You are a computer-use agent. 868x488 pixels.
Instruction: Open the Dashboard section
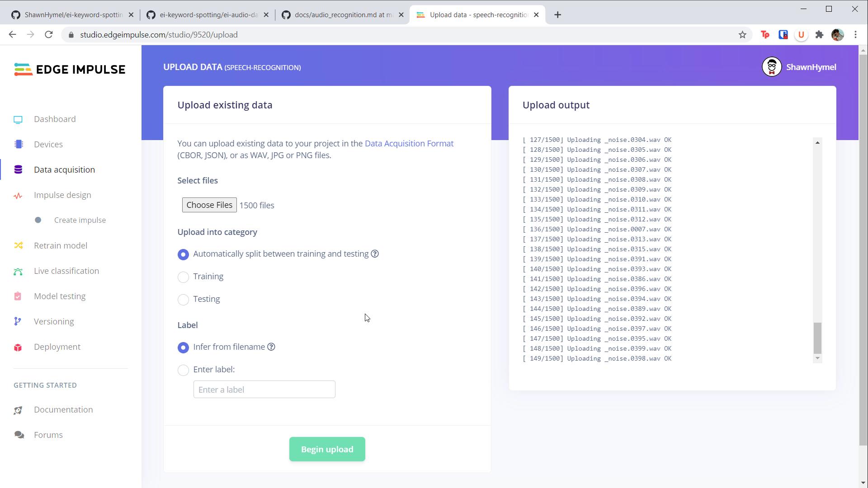click(x=55, y=118)
